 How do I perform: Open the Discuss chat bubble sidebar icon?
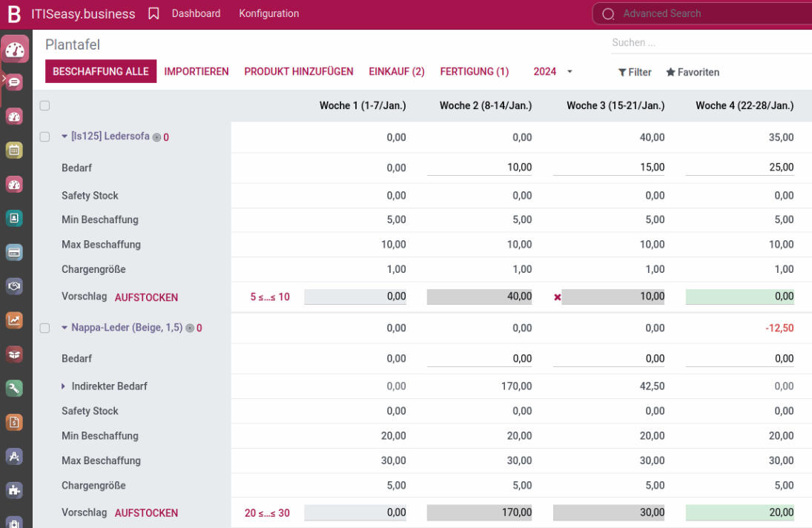coord(14,82)
